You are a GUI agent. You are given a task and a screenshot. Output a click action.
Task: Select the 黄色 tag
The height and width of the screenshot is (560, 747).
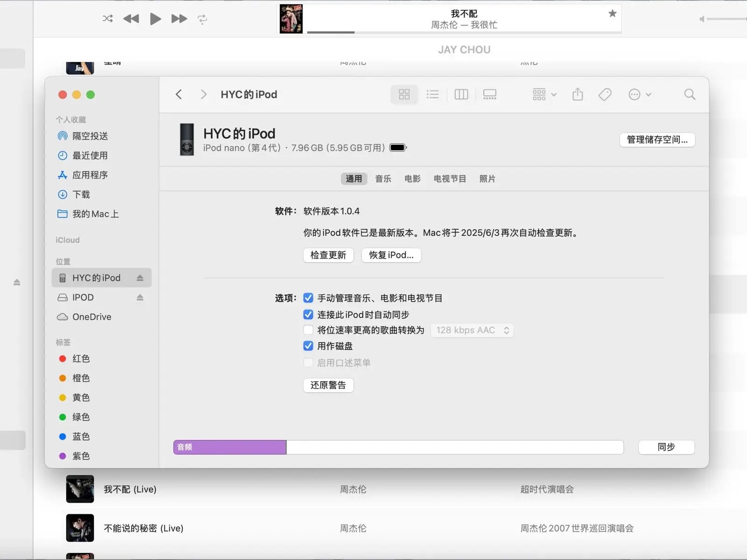point(101,398)
